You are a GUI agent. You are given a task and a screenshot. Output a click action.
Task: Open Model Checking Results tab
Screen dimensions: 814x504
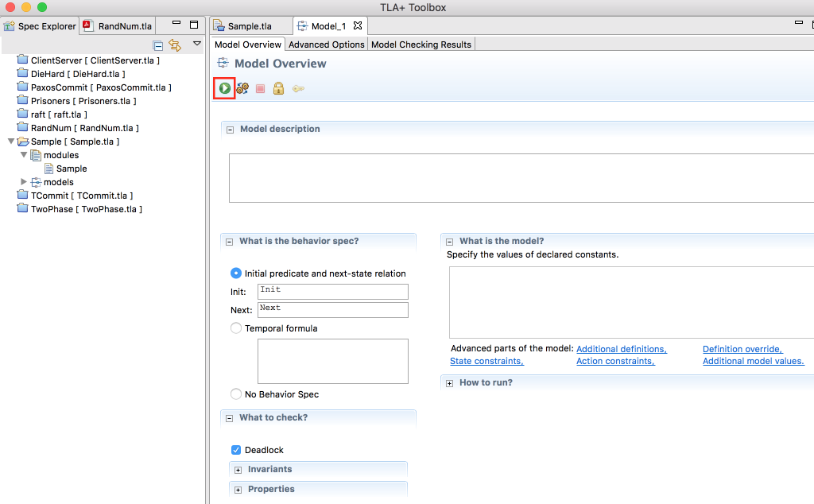[x=421, y=45]
